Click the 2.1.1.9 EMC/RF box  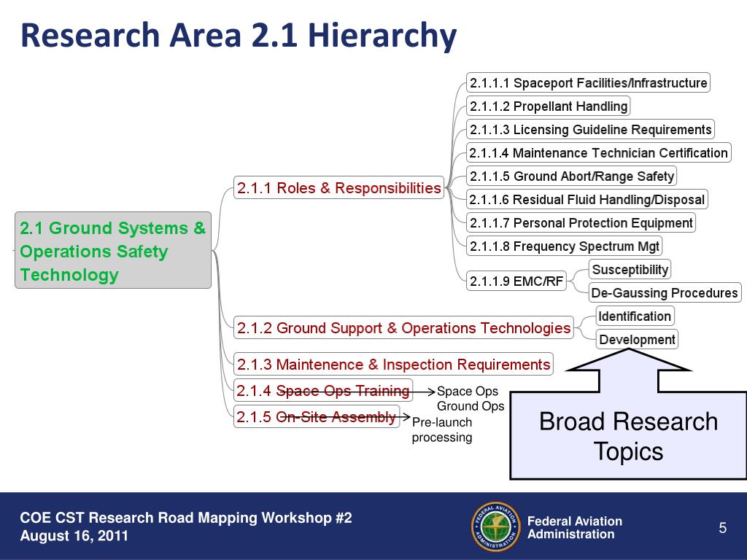(516, 281)
